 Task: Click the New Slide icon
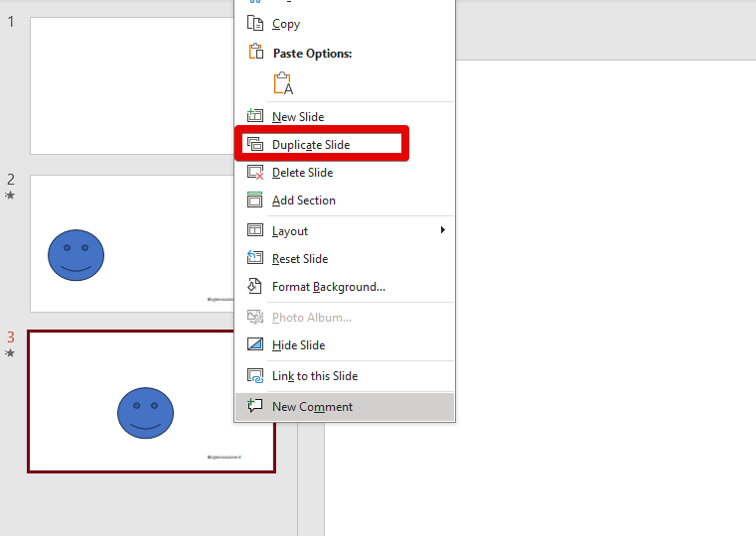click(254, 116)
